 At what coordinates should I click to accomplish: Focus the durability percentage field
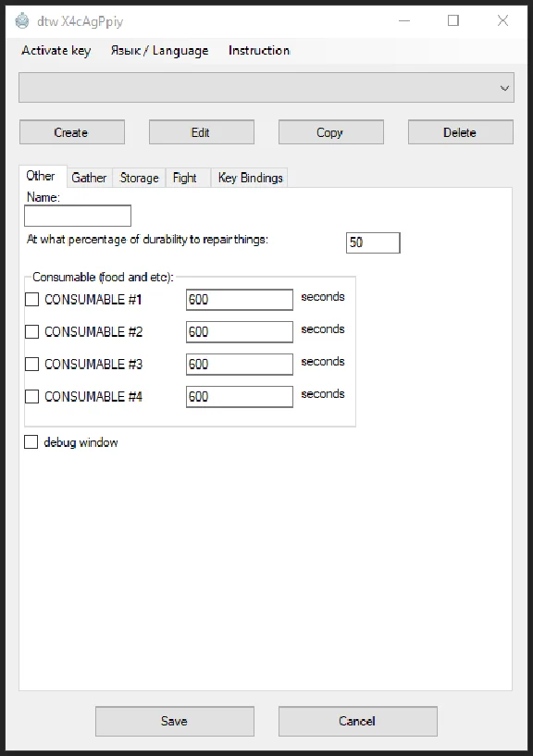point(373,242)
